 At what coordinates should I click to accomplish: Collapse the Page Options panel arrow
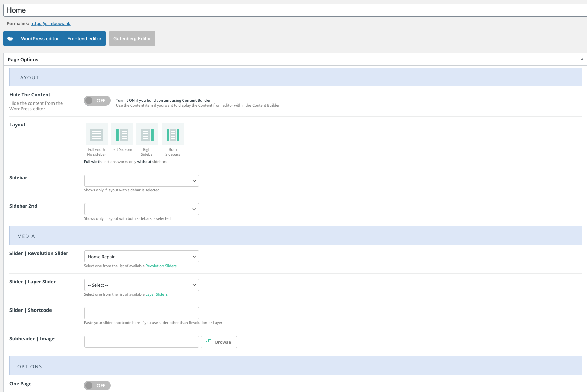(582, 59)
